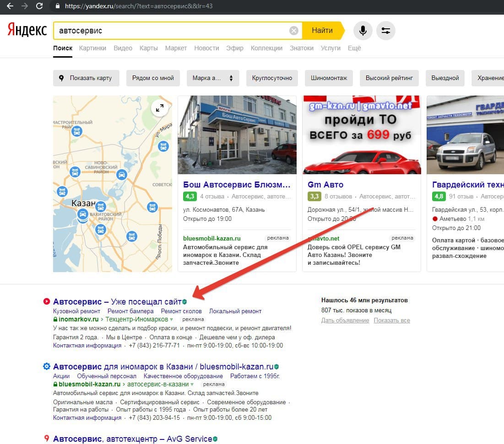Image resolution: width=504 pixels, height=444 pixels.
Task: Start voice search with microphone icon
Action: 363,31
